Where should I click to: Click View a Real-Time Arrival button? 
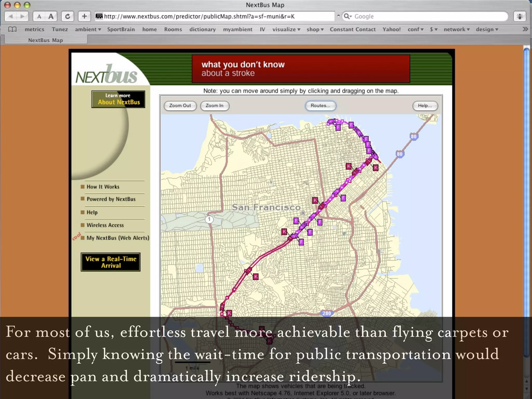click(111, 262)
